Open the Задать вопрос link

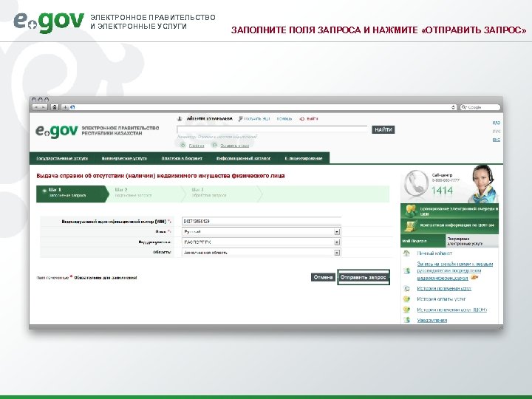(x=235, y=146)
